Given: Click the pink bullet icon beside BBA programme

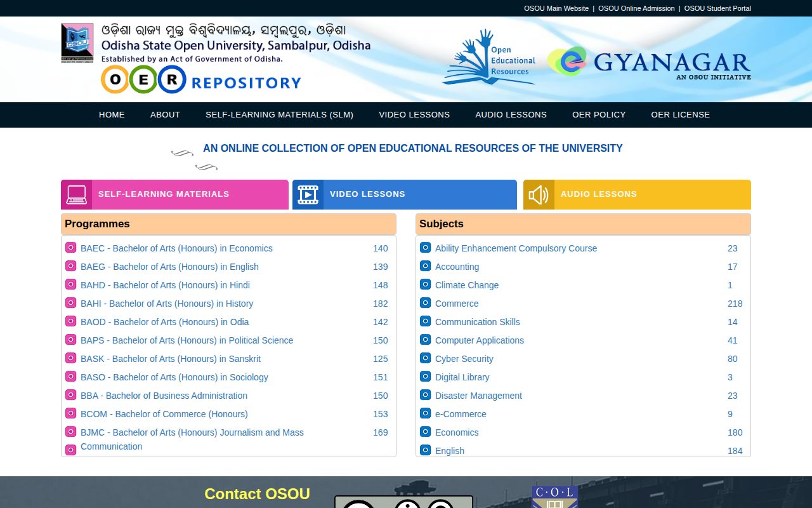Looking at the screenshot, I should (x=71, y=395).
